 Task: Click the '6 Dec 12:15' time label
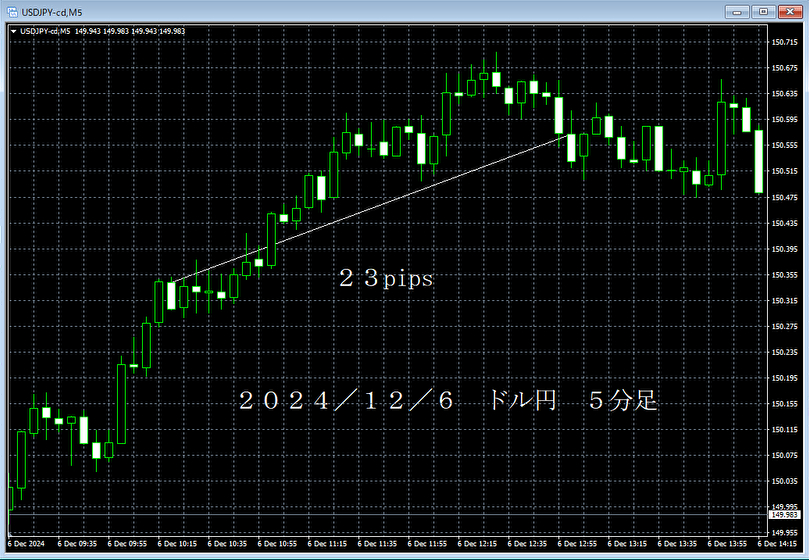coord(477,543)
